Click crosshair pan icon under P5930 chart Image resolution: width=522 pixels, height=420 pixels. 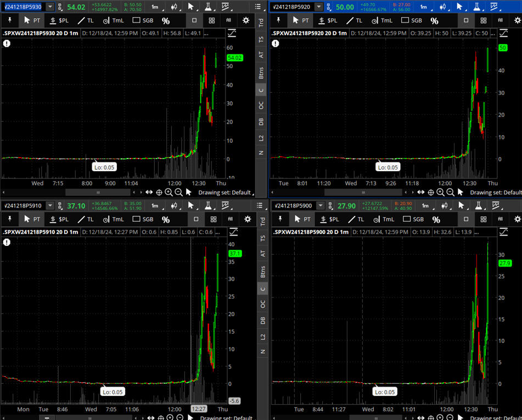(x=159, y=192)
